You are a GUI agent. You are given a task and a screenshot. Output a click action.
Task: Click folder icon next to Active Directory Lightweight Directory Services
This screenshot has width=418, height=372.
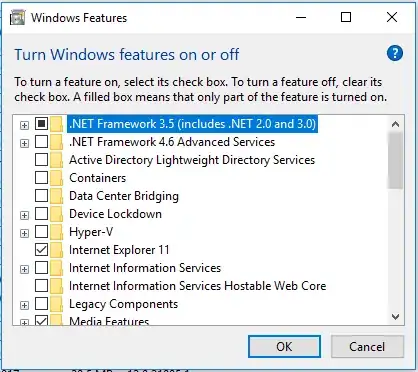pyautogui.click(x=56, y=160)
